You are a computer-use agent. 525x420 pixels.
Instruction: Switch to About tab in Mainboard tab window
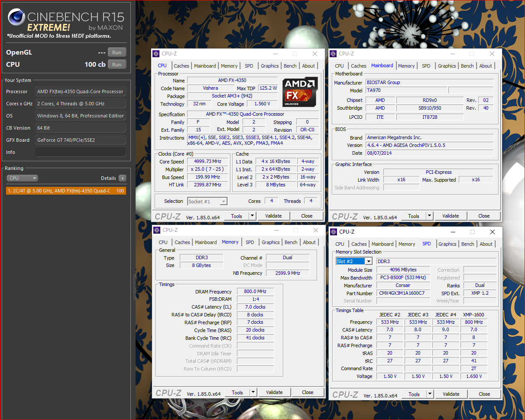(x=486, y=66)
